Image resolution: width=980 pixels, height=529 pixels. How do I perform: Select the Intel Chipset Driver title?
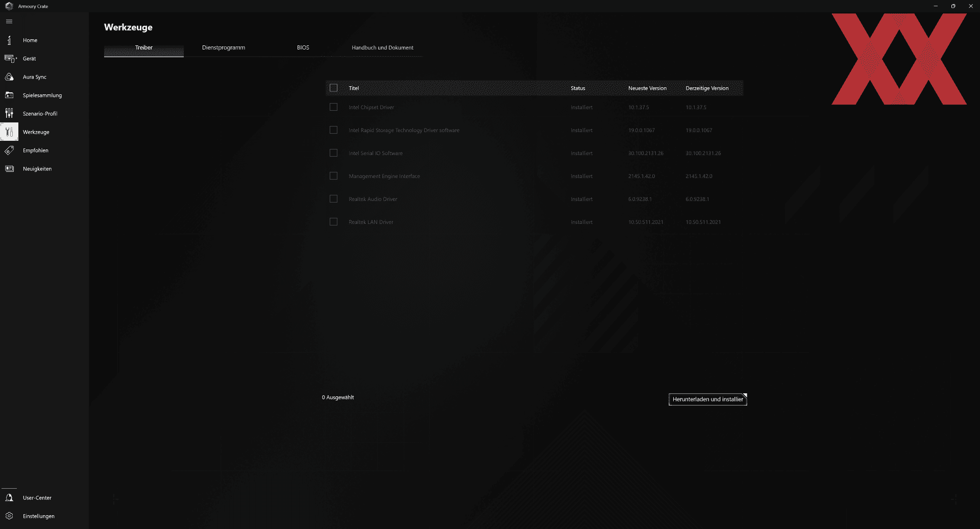[x=372, y=108]
